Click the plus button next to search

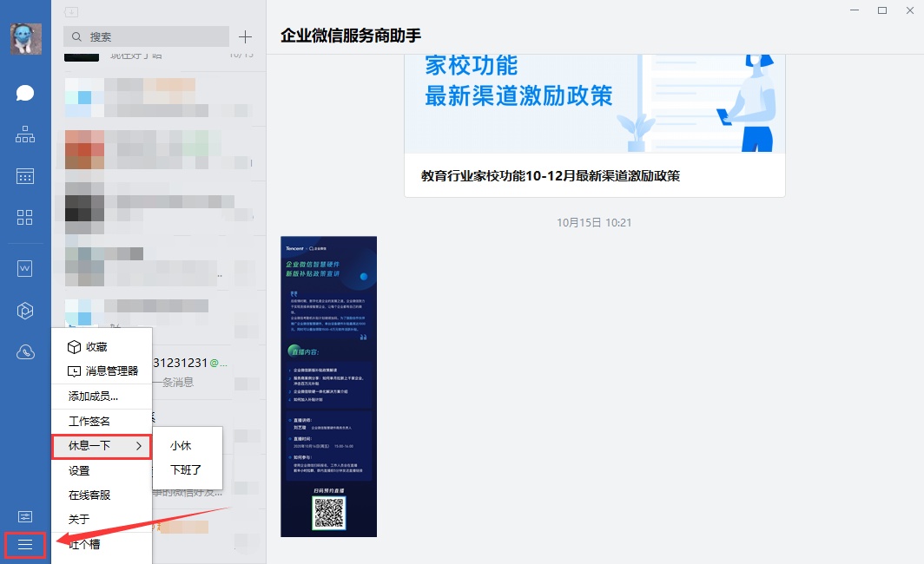(245, 36)
